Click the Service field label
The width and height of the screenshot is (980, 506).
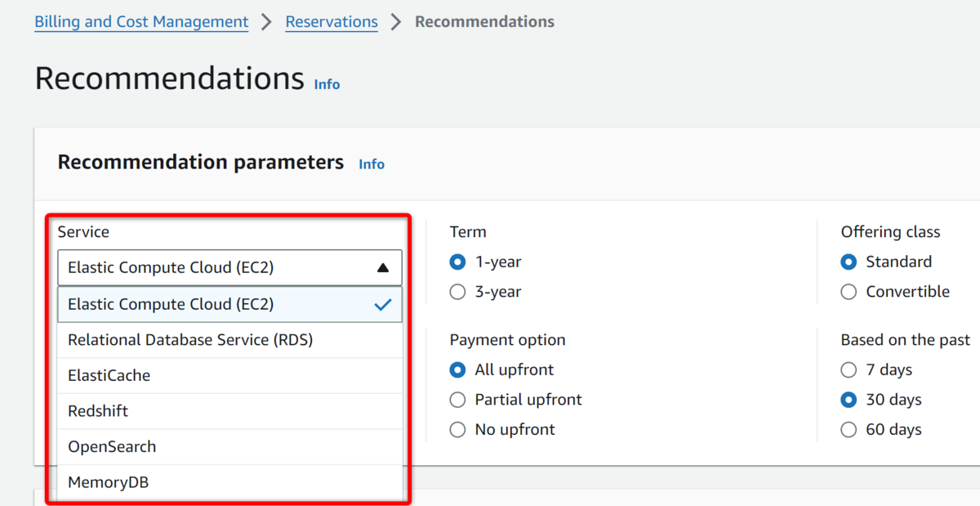(x=83, y=232)
